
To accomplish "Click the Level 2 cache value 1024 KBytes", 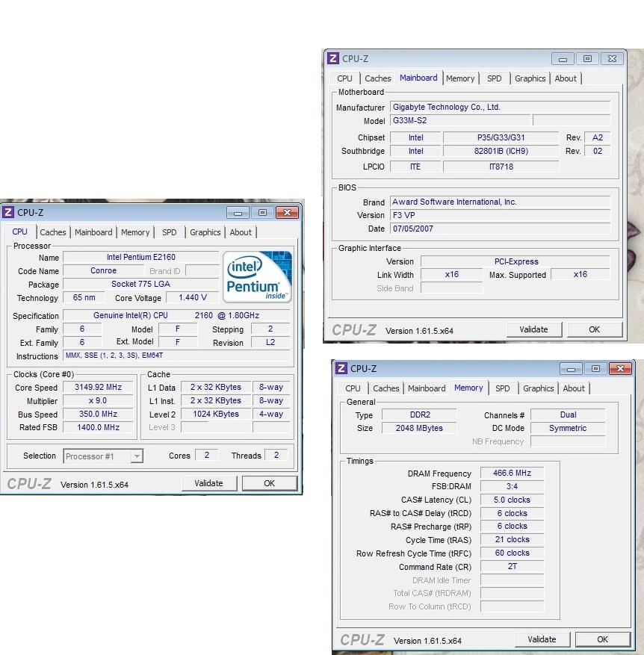I will click(x=216, y=414).
